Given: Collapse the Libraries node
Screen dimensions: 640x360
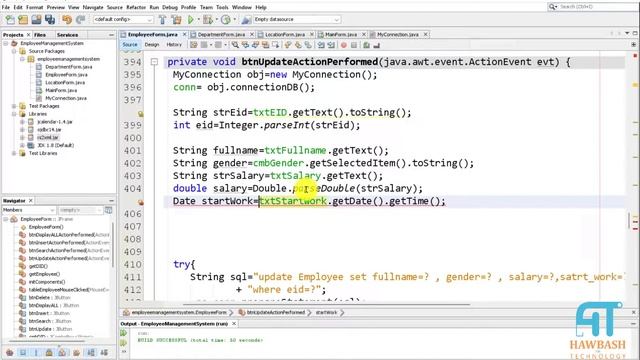Looking at the screenshot, I should point(14,114).
